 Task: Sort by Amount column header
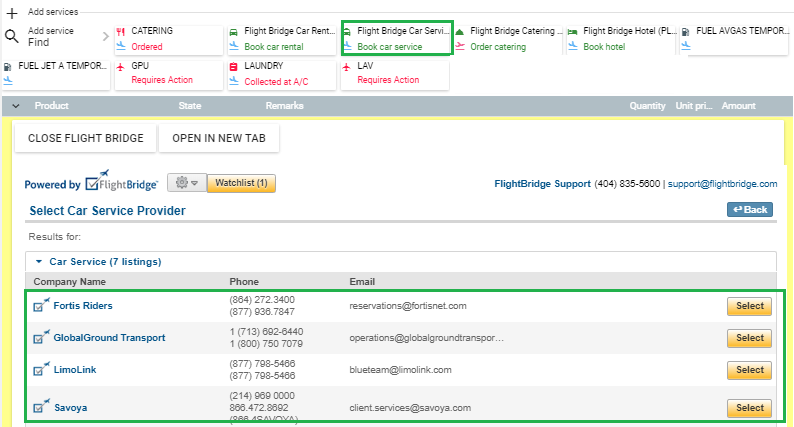click(x=738, y=105)
